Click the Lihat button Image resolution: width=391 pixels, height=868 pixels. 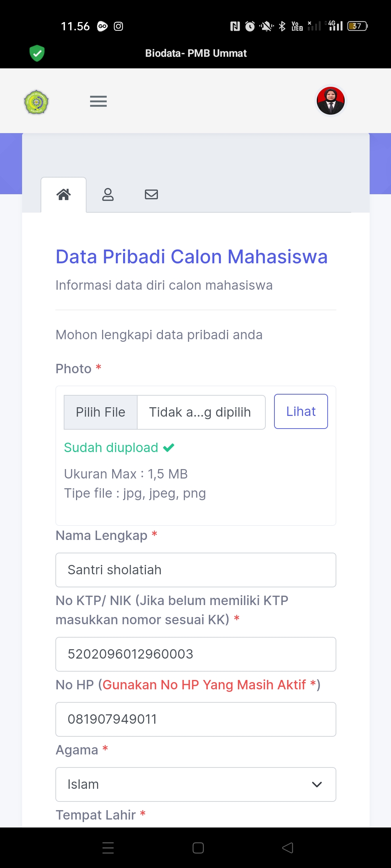[x=301, y=412]
